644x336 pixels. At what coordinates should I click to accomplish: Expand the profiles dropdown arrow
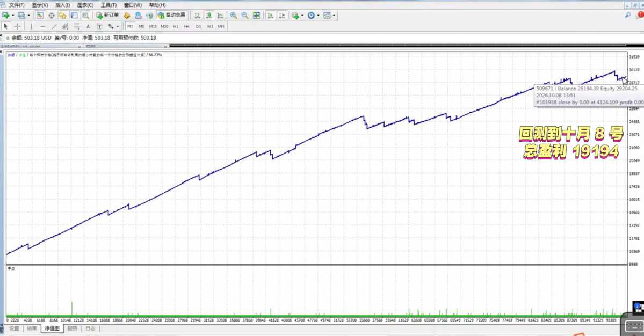click(29, 16)
